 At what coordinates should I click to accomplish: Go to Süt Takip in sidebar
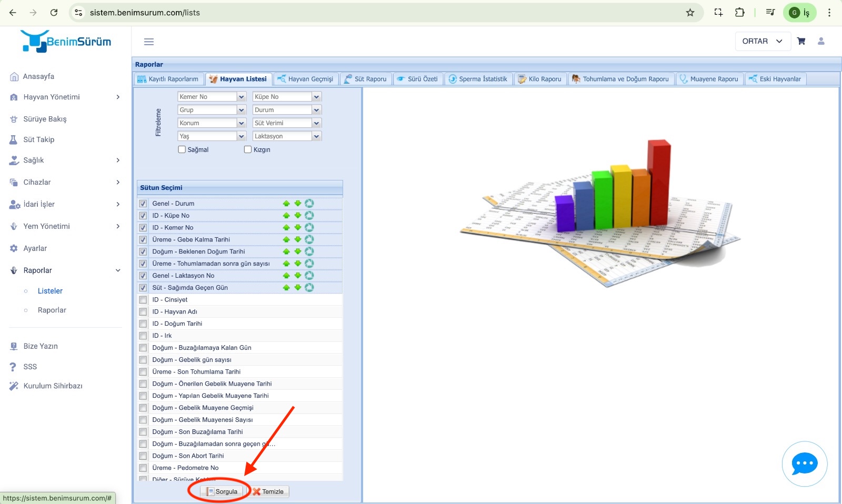click(x=38, y=139)
